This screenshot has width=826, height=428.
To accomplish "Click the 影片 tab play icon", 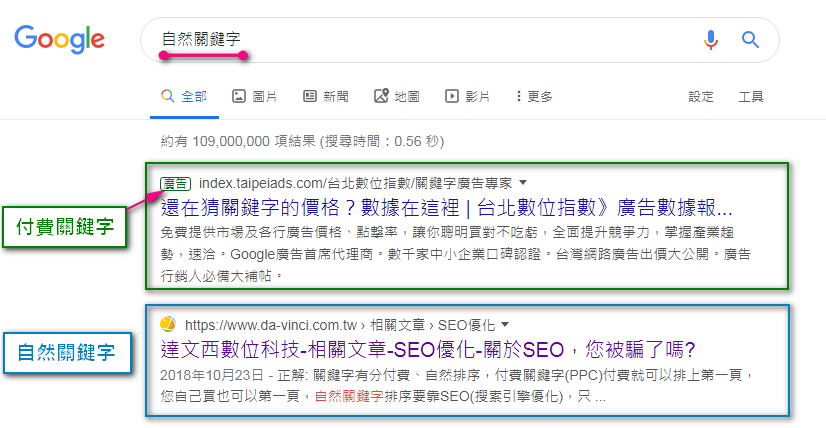I will (451, 96).
